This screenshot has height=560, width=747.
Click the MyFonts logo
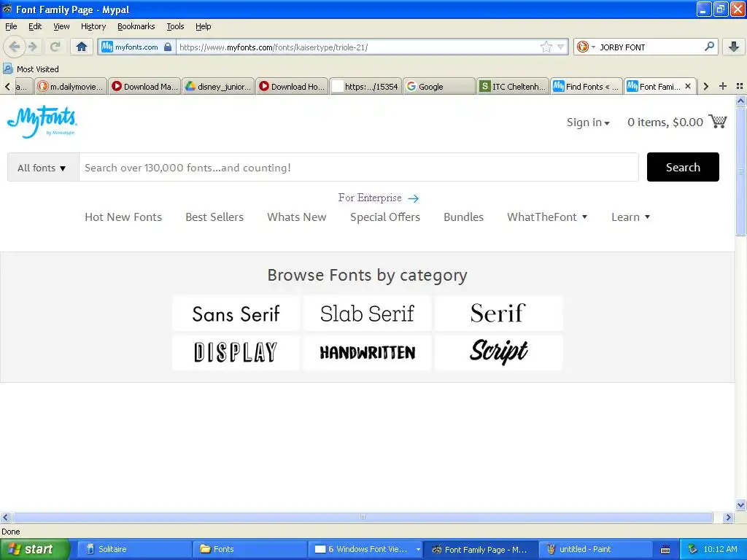pyautogui.click(x=42, y=122)
